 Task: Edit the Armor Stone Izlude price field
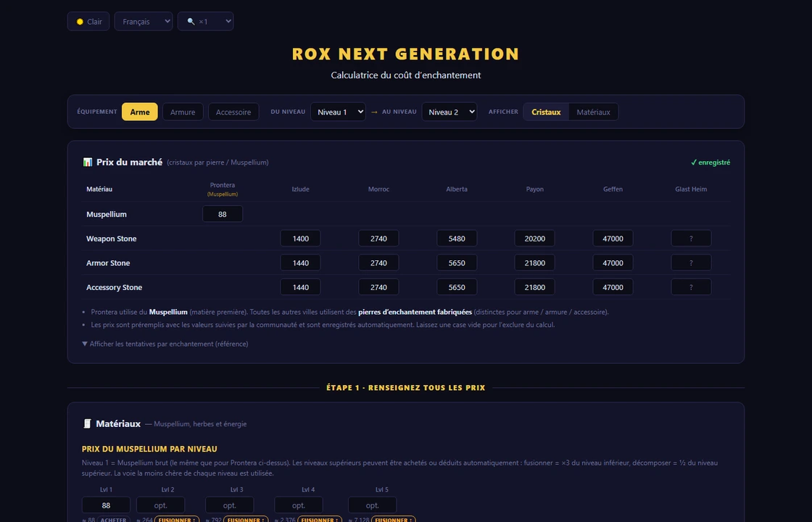pos(300,262)
